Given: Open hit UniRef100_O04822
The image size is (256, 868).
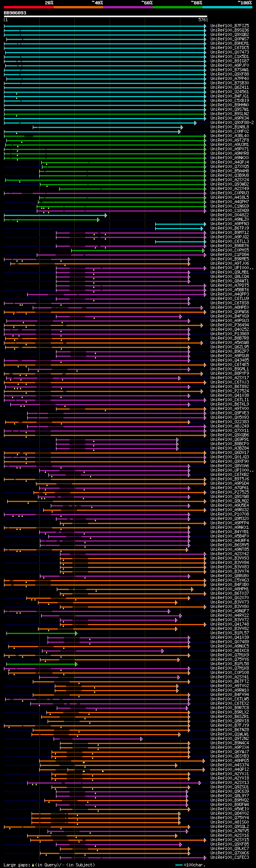Looking at the screenshot, I should (230, 215).
